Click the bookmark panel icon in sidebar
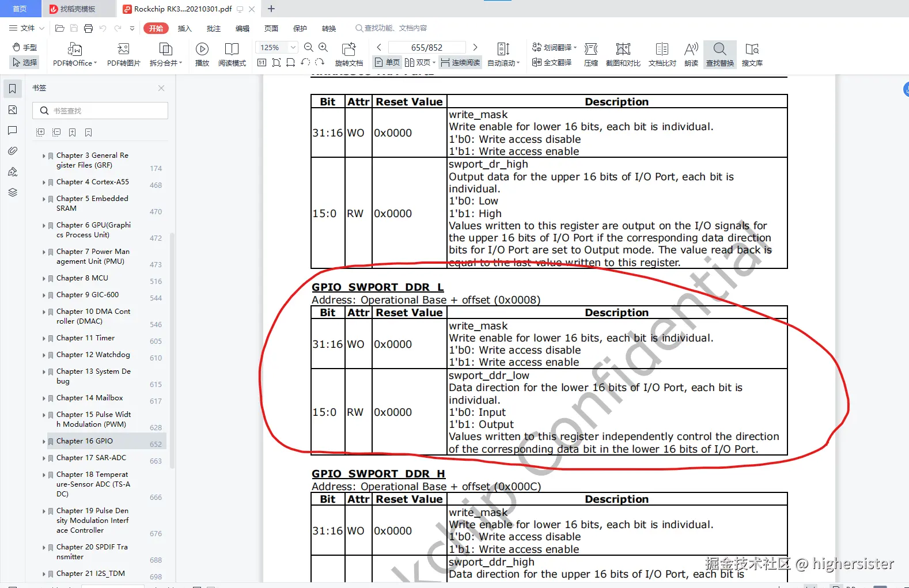The height and width of the screenshot is (588, 909). pos(13,89)
